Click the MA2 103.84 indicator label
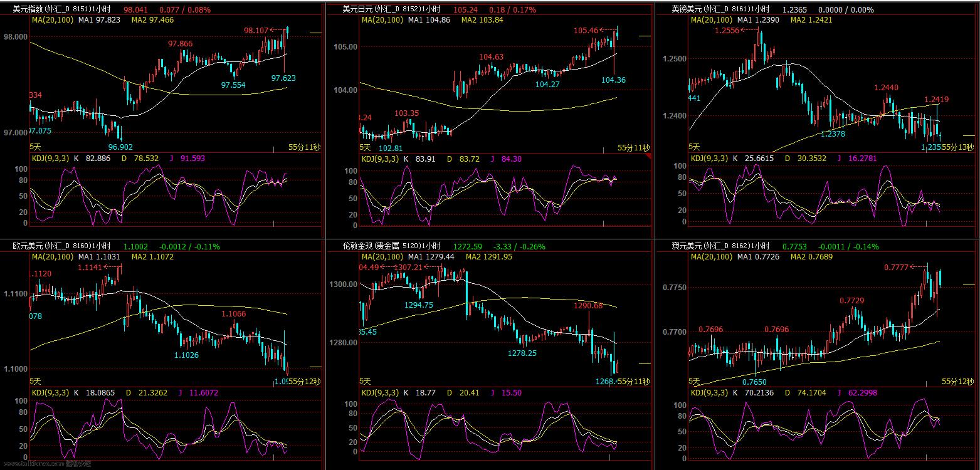Viewport: 980px width, 470px height. pyautogui.click(x=482, y=20)
